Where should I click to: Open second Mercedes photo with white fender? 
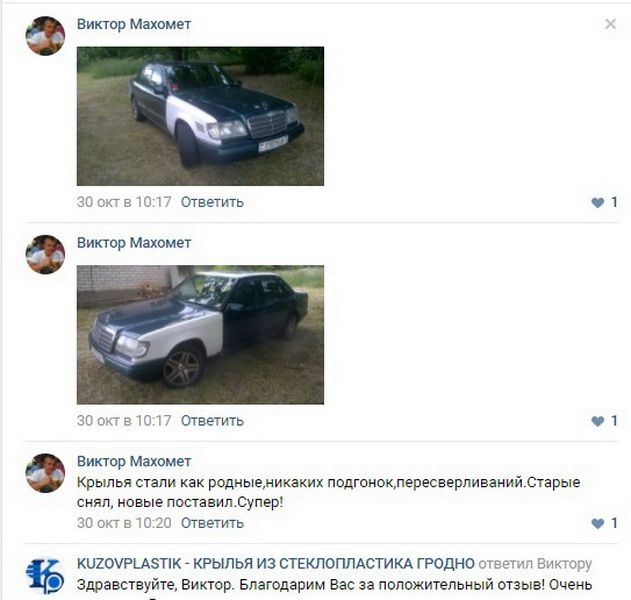(x=200, y=334)
